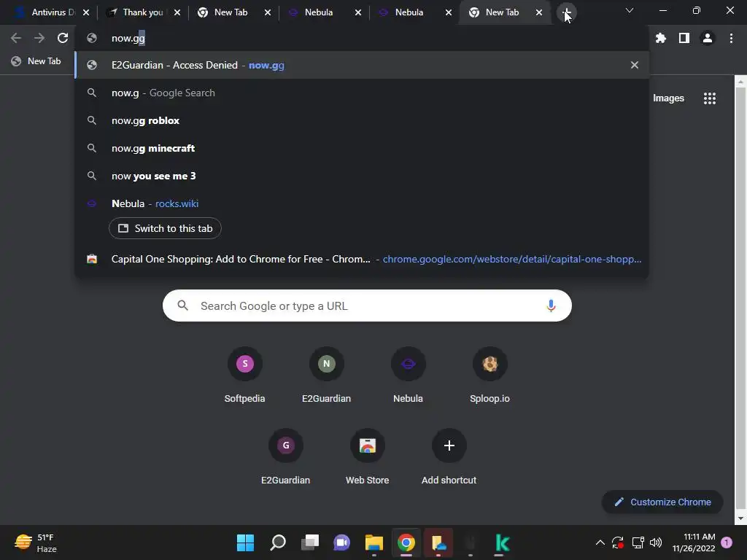Click the address bar containing now.gg

click(362, 38)
